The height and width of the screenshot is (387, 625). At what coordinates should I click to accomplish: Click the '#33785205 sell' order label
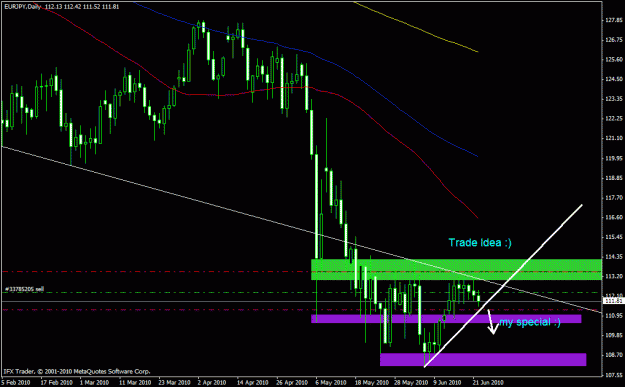click(24, 289)
